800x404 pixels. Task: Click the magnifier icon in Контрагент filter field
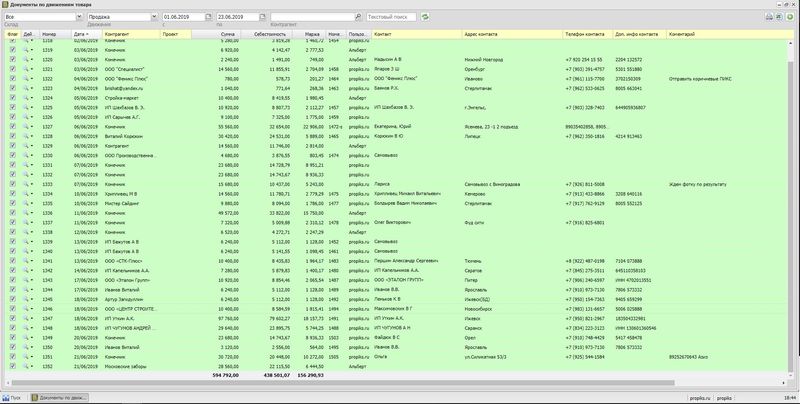click(x=358, y=17)
